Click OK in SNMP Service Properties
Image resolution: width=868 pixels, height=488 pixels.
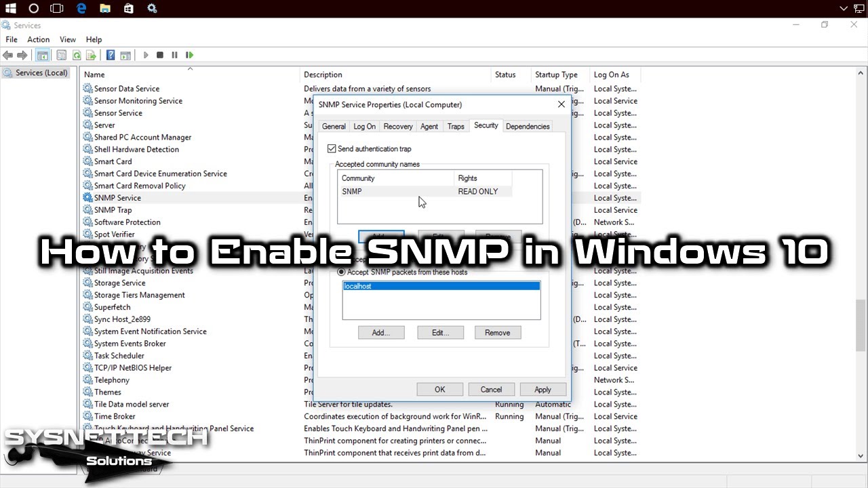click(440, 390)
